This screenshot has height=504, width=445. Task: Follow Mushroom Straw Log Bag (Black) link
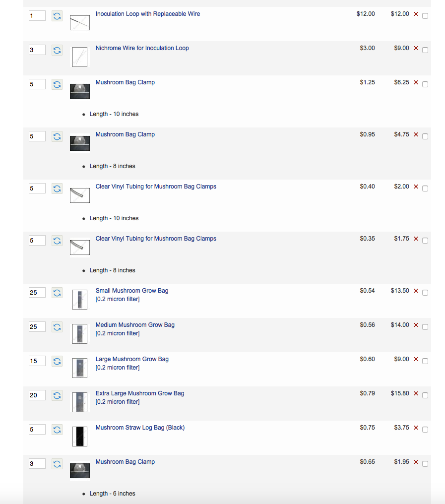point(140,428)
